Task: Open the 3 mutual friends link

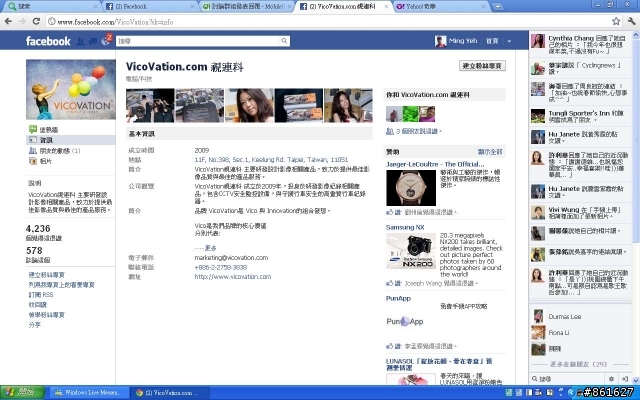Action: [417, 131]
